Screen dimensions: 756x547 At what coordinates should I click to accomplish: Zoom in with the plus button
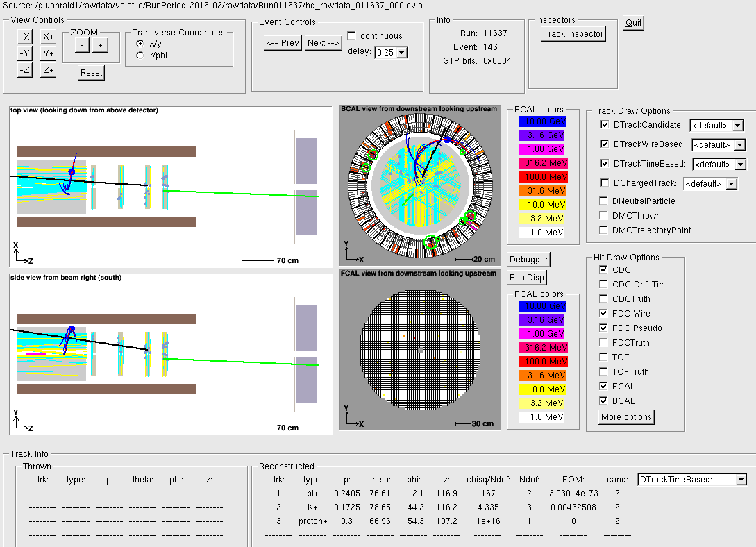[x=100, y=45]
